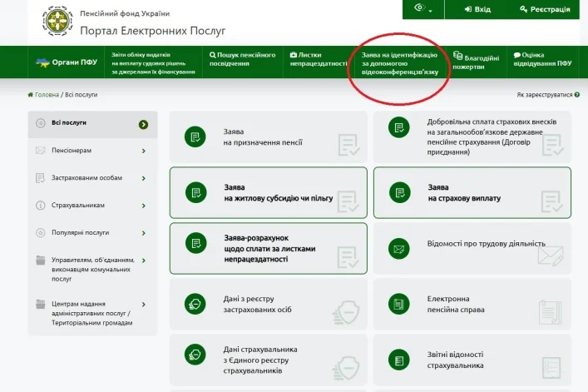Open Листки непрацездатності in navigation bar
This screenshot has width=588, height=392.
point(317,59)
